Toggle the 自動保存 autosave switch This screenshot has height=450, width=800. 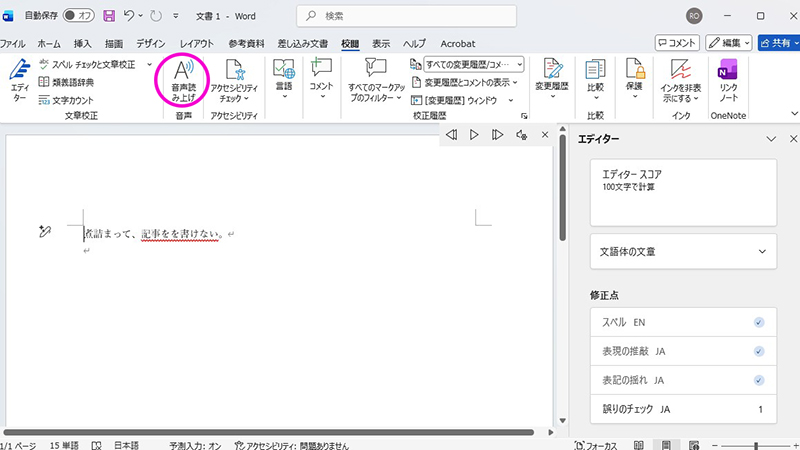pyautogui.click(x=77, y=17)
